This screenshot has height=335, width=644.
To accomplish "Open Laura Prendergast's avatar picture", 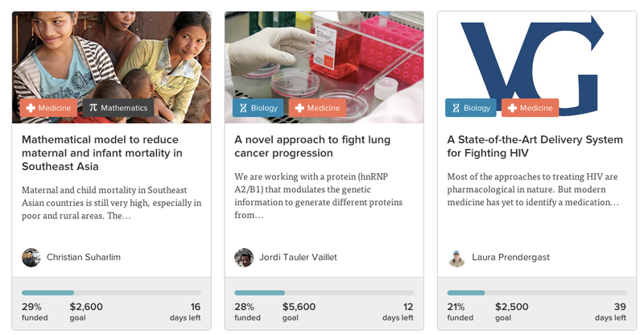I will point(456,258).
